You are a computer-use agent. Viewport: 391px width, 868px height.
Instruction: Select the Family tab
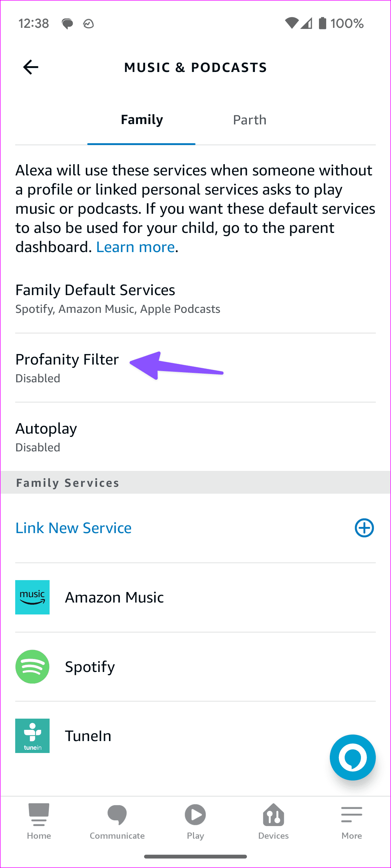(x=142, y=120)
